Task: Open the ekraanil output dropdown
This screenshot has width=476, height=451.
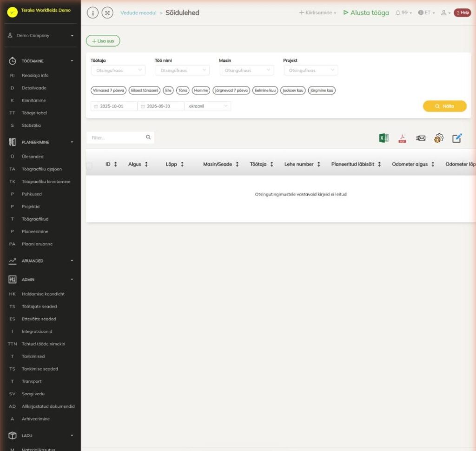Action: point(208,106)
